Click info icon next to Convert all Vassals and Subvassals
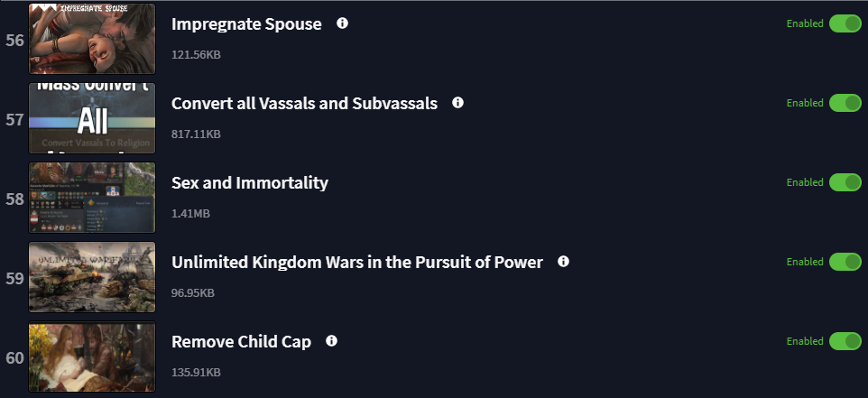The height and width of the screenshot is (398, 868). pos(457,102)
